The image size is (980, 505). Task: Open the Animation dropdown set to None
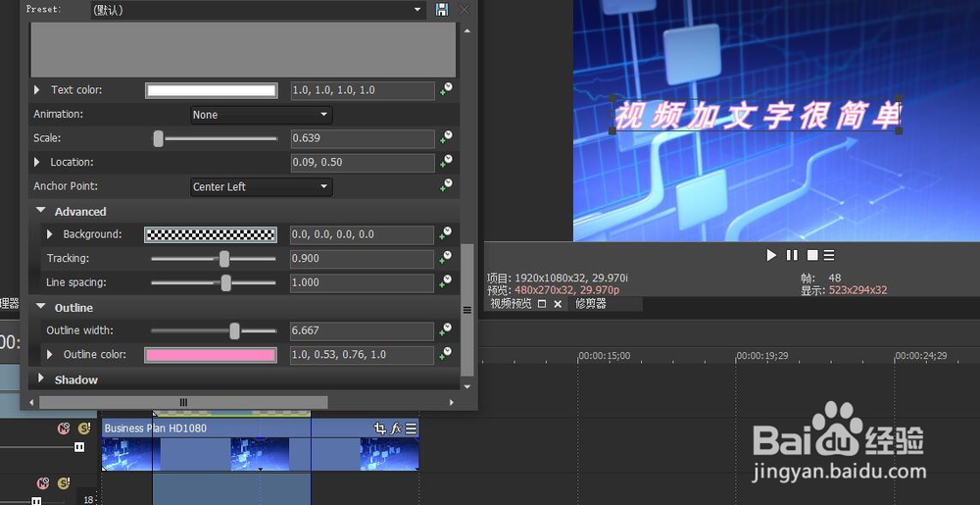coord(262,115)
